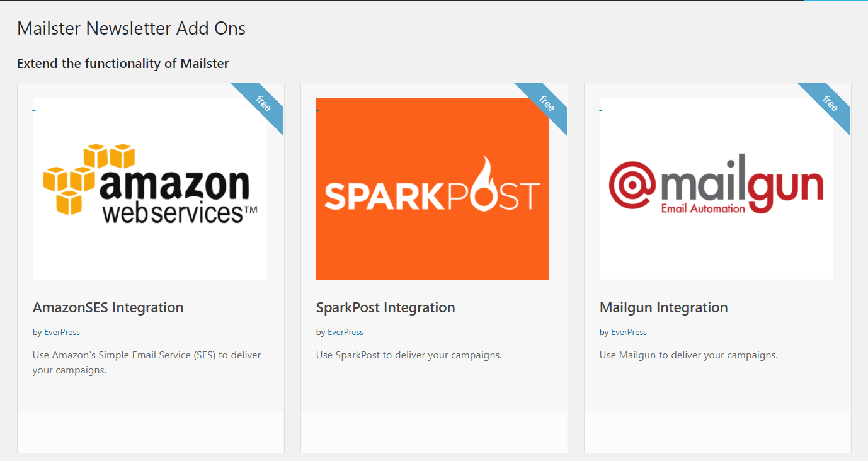
Task: Follow the EverPress link under SparkPost Integration
Action: coord(345,332)
